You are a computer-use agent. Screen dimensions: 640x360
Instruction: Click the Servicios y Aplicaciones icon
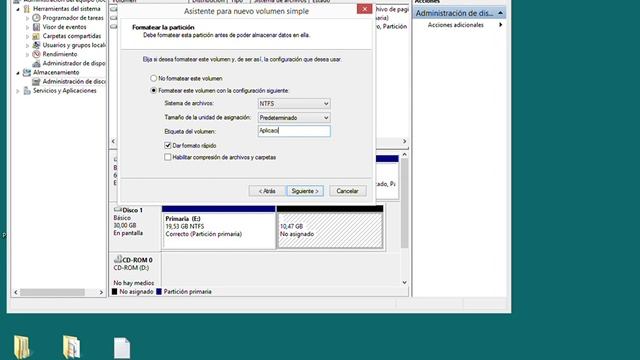pyautogui.click(x=27, y=91)
